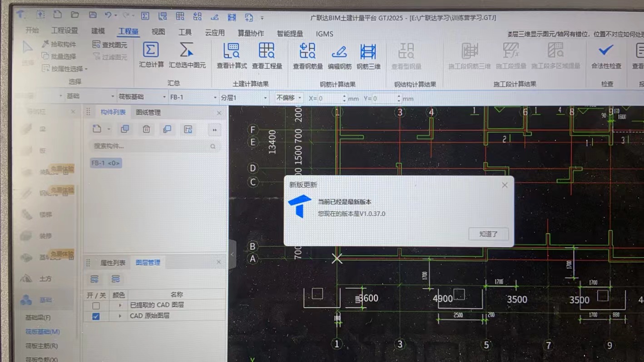Click the 查看型钢量 icon
The height and width of the screenshot is (362, 644).
406,51
